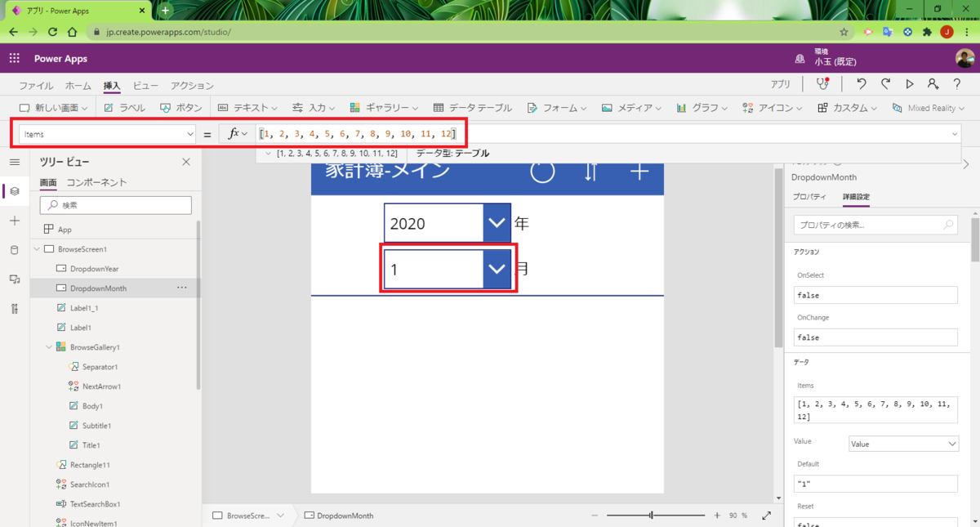Insert a ラベル control
The width and height of the screenshot is (980, 527).
(125, 108)
